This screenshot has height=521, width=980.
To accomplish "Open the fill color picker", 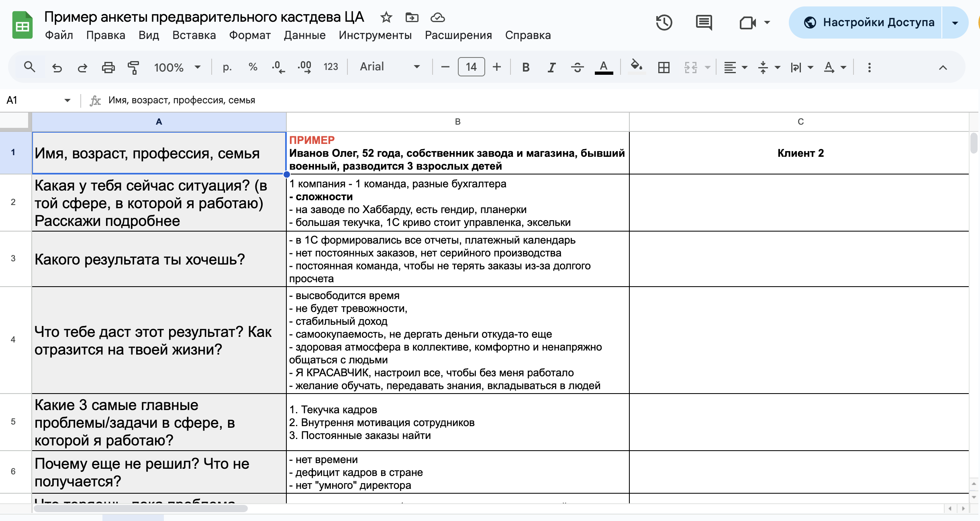I will (x=636, y=66).
